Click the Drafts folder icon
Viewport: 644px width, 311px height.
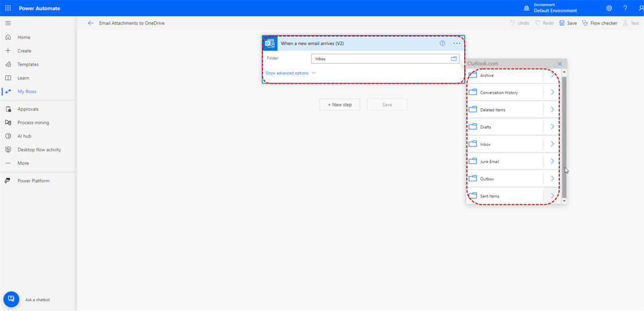coord(473,127)
